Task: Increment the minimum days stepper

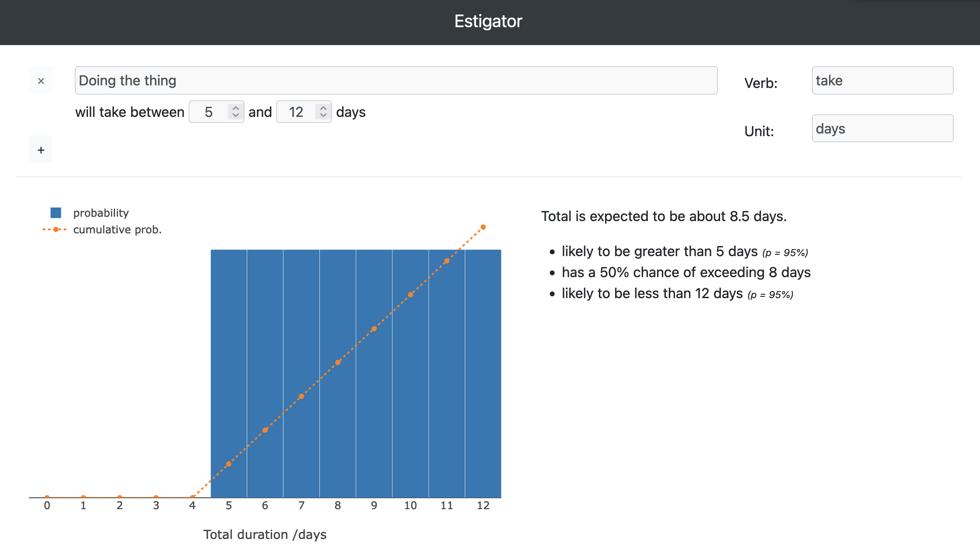Action: (236, 108)
